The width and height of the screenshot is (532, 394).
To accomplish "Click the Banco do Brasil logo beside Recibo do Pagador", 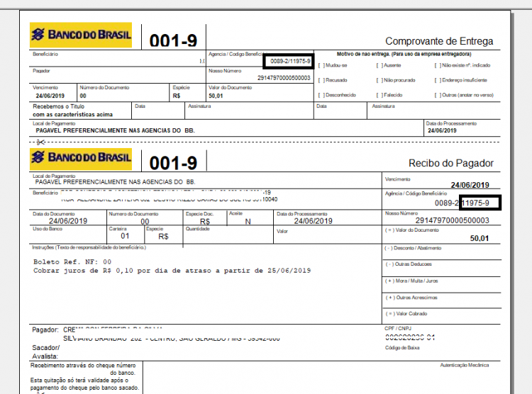I will coord(81,159).
